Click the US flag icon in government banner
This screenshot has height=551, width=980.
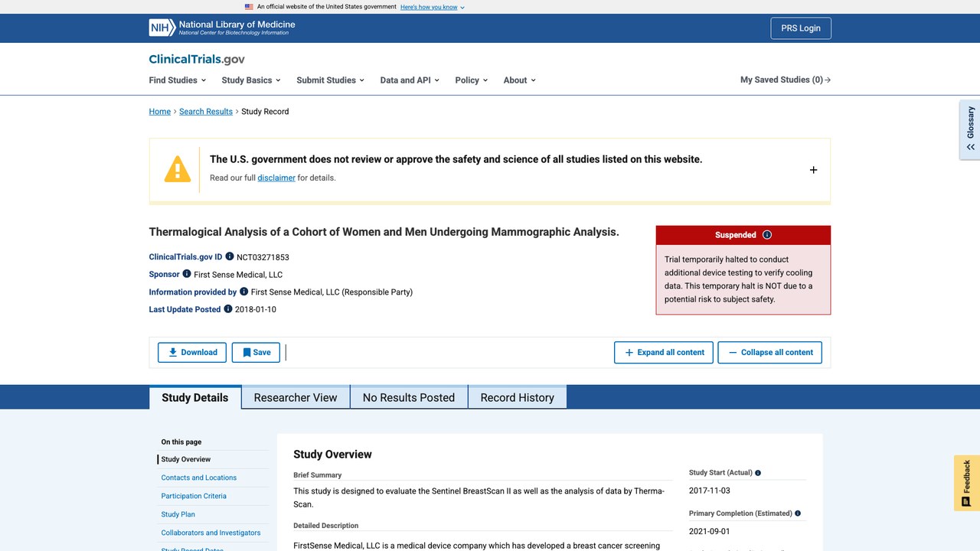[249, 7]
